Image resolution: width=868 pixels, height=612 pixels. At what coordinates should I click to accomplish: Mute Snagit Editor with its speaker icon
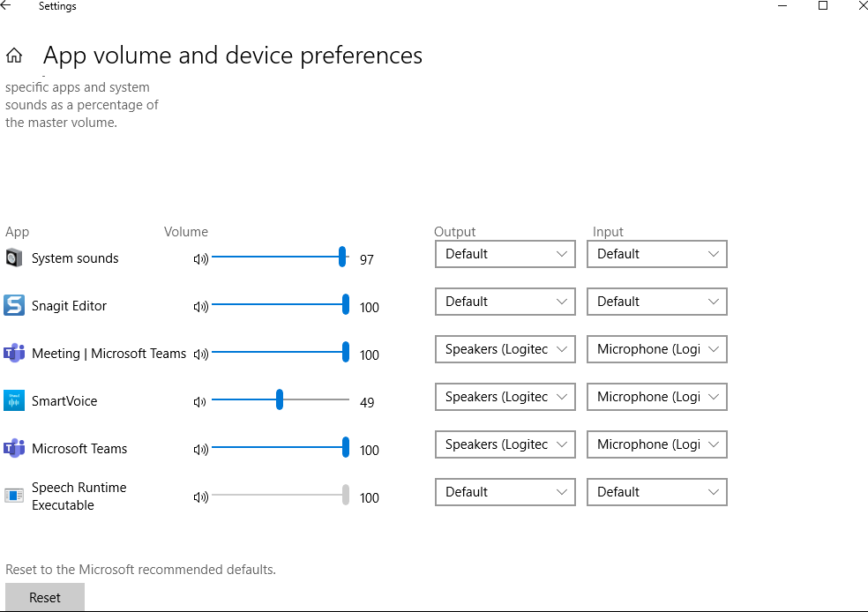[x=201, y=305]
